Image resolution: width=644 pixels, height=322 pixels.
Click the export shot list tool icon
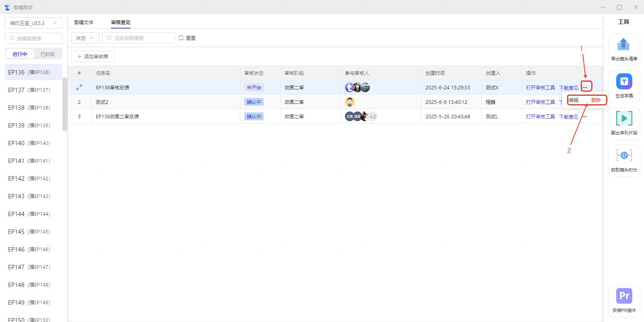[x=623, y=44]
